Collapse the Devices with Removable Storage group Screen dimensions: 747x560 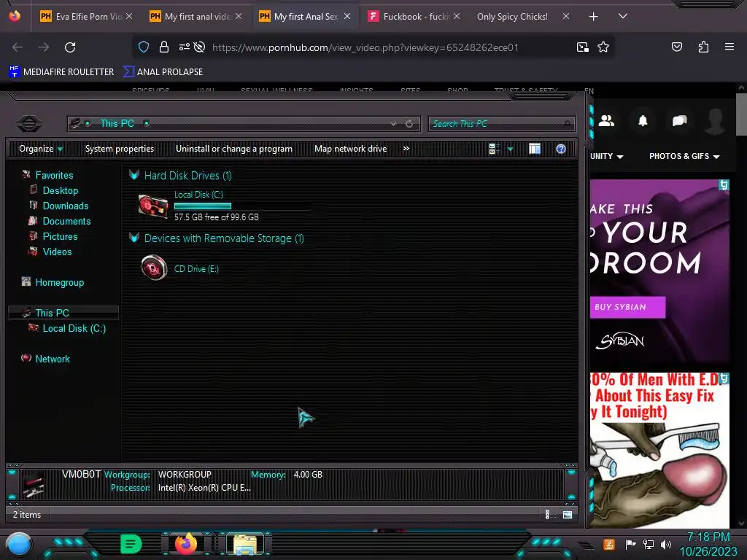(x=134, y=238)
